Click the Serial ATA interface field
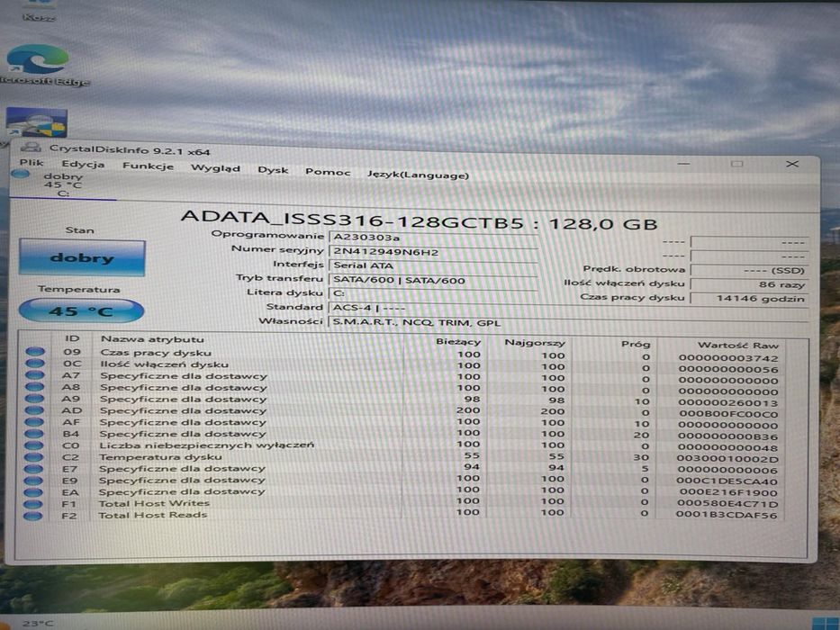 click(433, 265)
